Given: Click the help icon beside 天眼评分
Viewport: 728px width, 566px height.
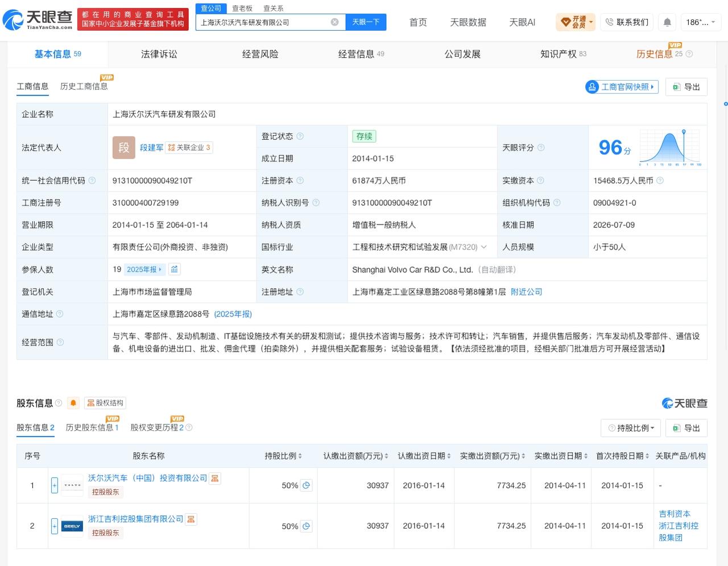Looking at the screenshot, I should (541, 148).
